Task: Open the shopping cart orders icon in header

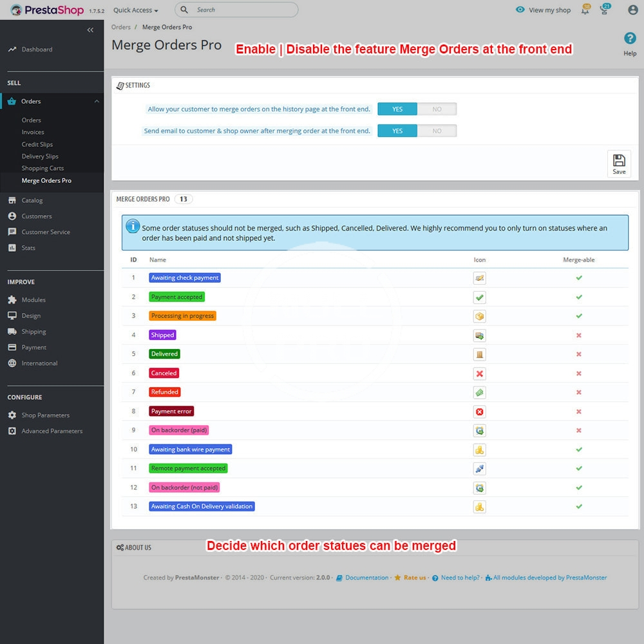Action: 604,10
